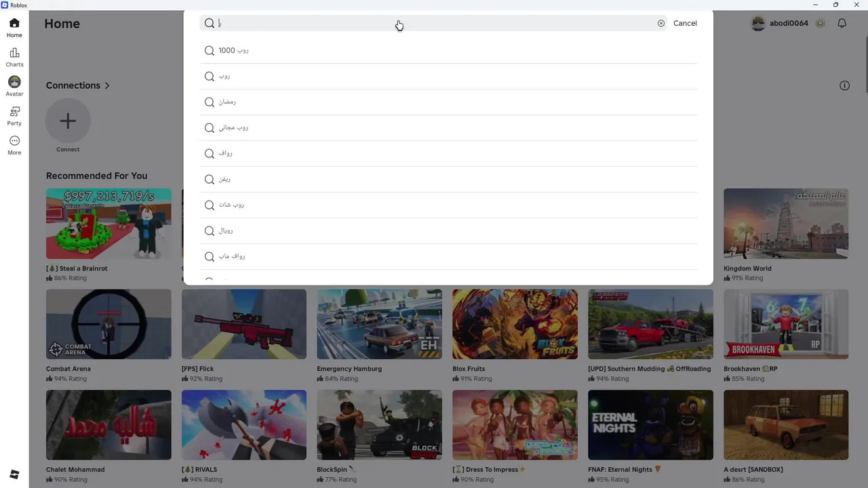Open the Charts sidebar section

tap(14, 57)
